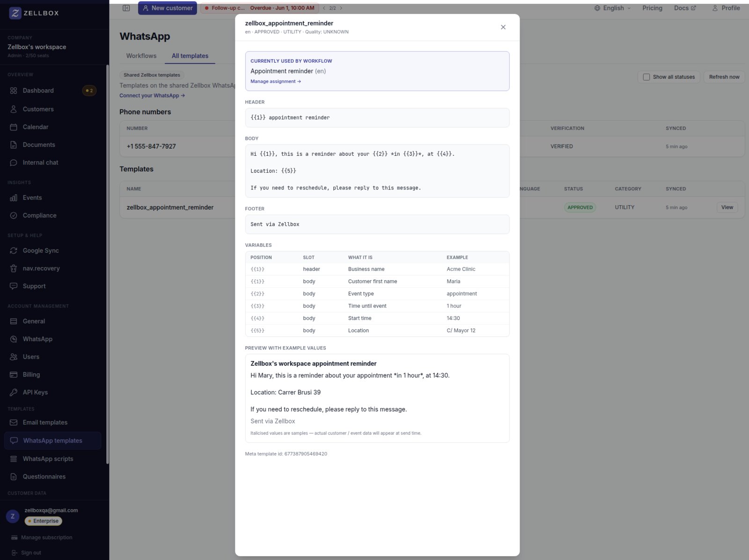Open Documents in the sidebar

[x=39, y=145]
